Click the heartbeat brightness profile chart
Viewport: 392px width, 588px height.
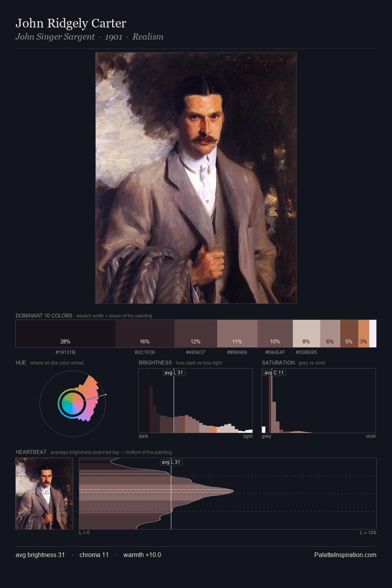[x=228, y=494]
